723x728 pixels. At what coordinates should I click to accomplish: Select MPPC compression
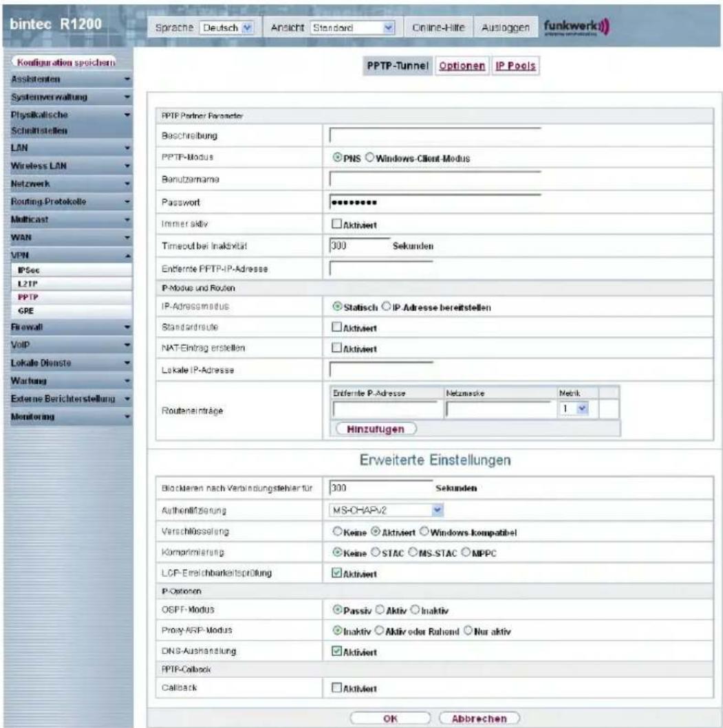tap(466, 553)
